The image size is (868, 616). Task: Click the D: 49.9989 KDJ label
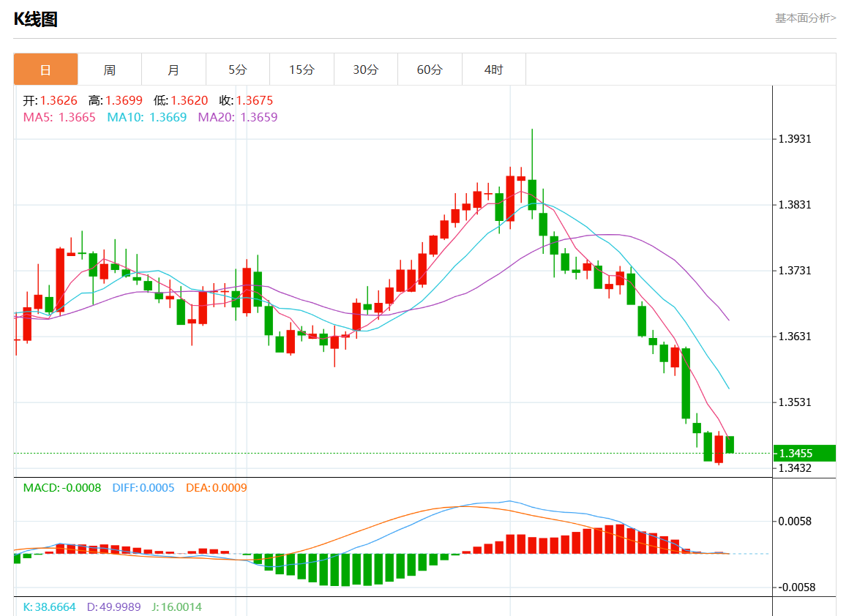[114, 607]
